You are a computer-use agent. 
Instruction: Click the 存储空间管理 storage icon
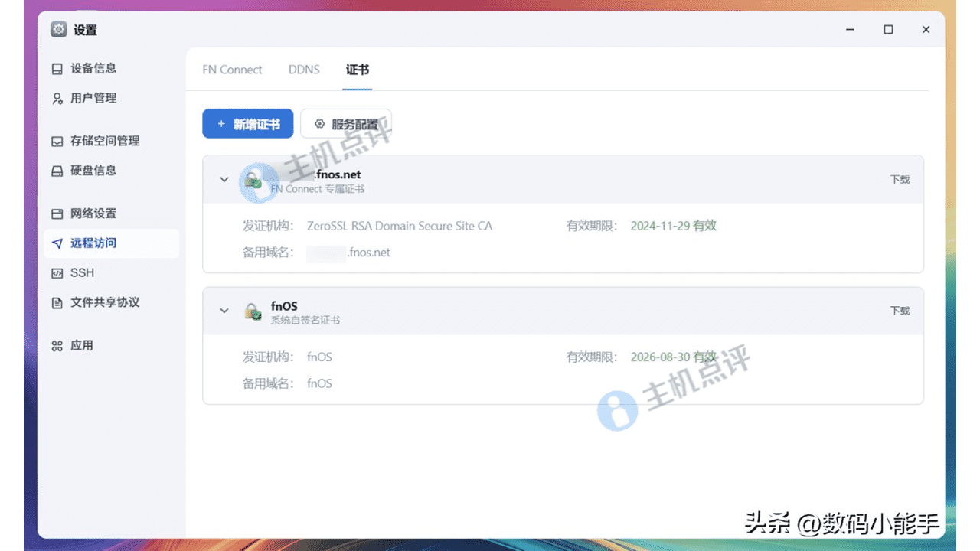tap(57, 142)
